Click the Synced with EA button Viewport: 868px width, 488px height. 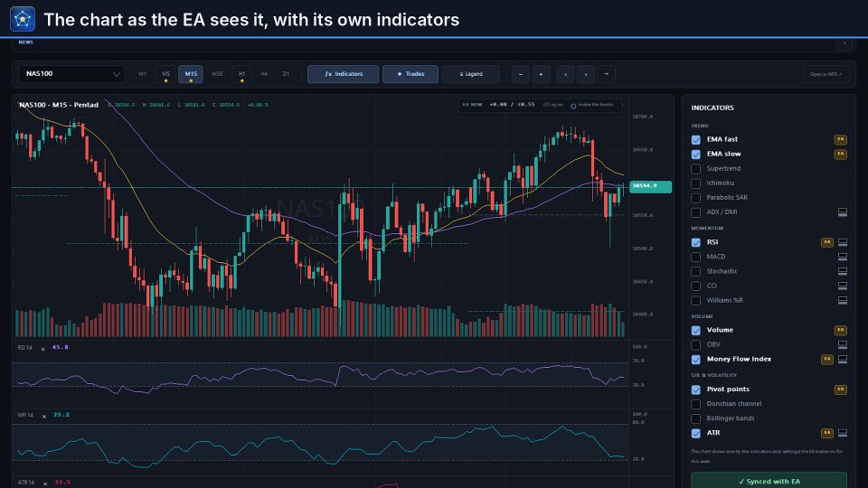[x=769, y=481]
